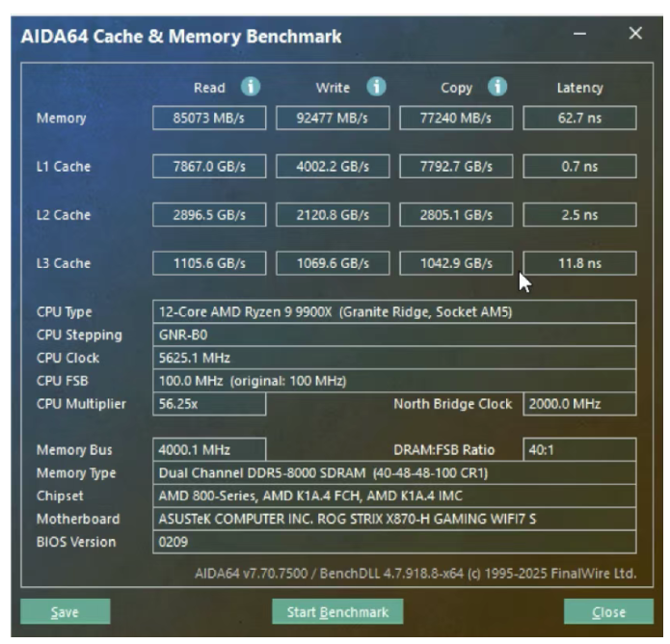Click the CPU FSB value 100.0 MHz
Viewport: 670px width, 644px height.
click(x=394, y=381)
